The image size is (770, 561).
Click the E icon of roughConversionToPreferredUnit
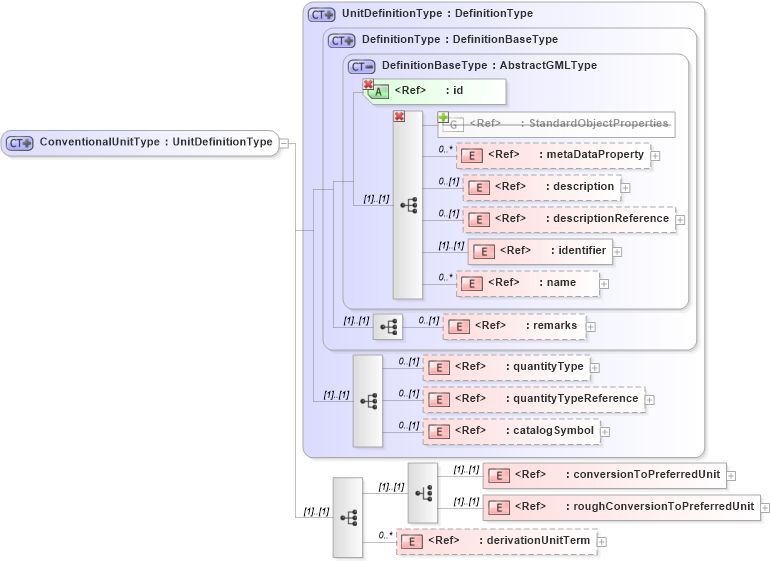[x=499, y=507]
